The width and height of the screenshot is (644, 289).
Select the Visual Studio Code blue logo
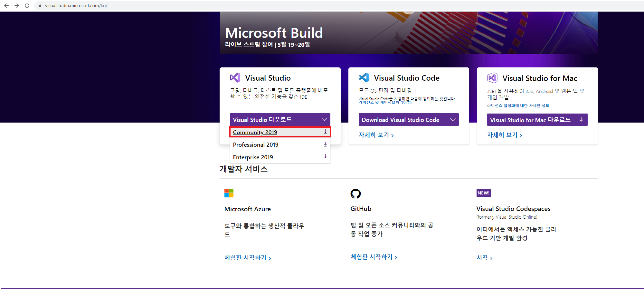(364, 77)
